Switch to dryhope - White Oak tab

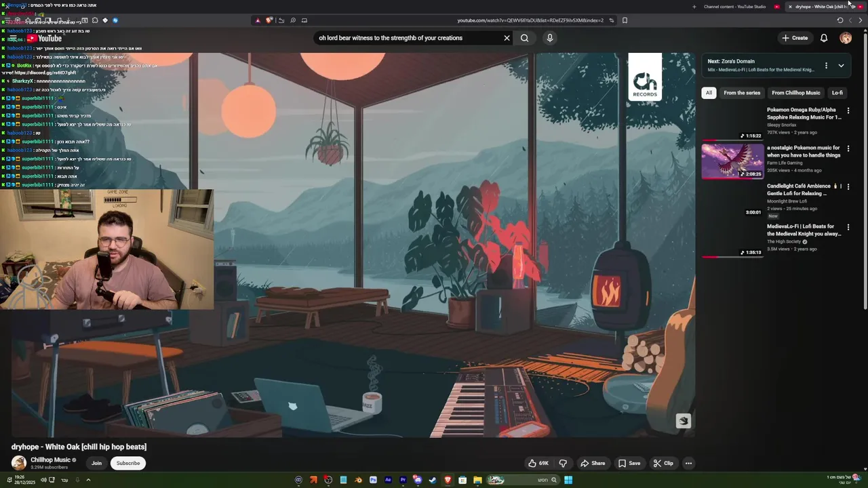pos(824,7)
